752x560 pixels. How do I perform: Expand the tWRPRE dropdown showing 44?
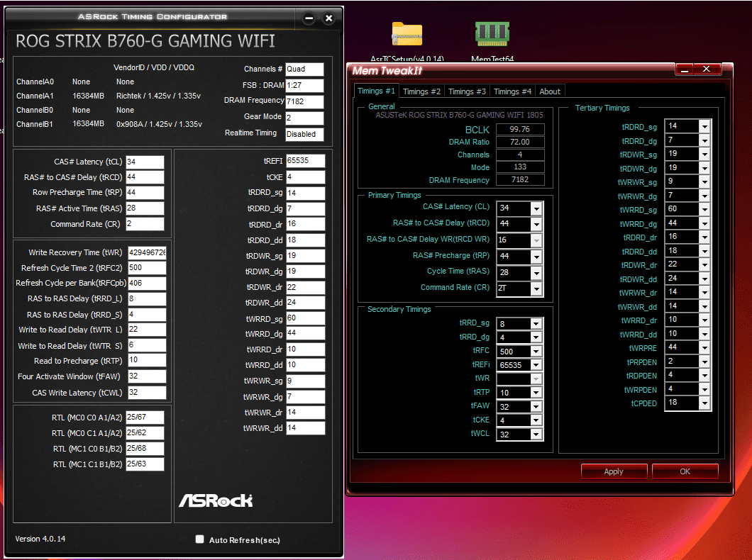[704, 347]
